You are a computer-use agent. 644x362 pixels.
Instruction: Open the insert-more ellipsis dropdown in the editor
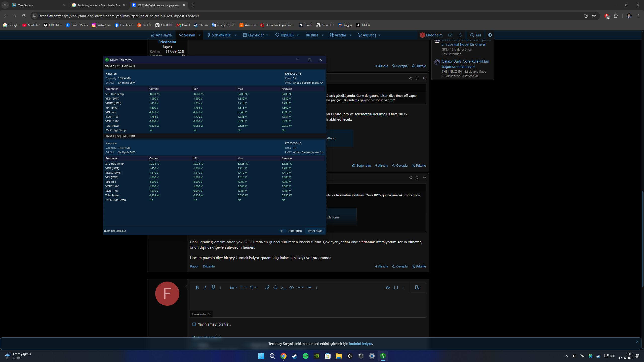pyautogui.click(x=300, y=287)
